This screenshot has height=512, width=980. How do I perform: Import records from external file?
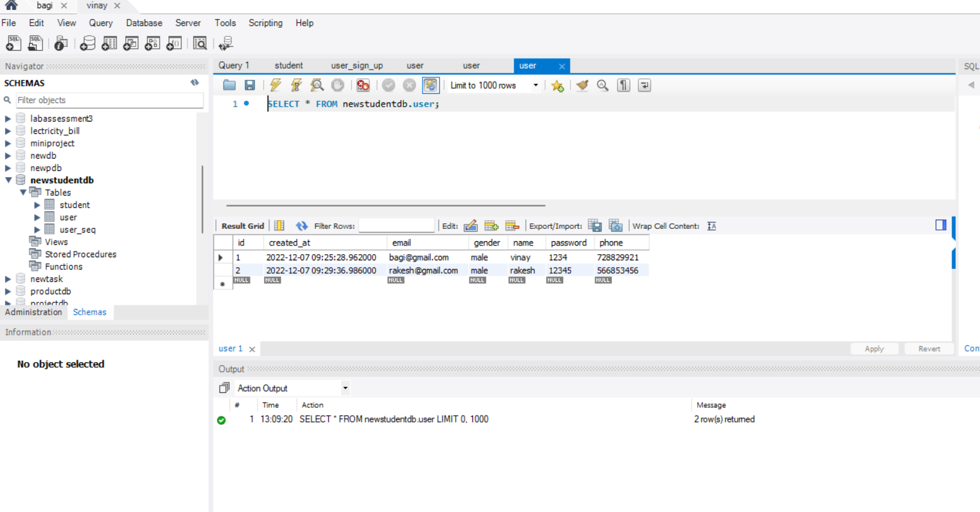click(x=616, y=226)
